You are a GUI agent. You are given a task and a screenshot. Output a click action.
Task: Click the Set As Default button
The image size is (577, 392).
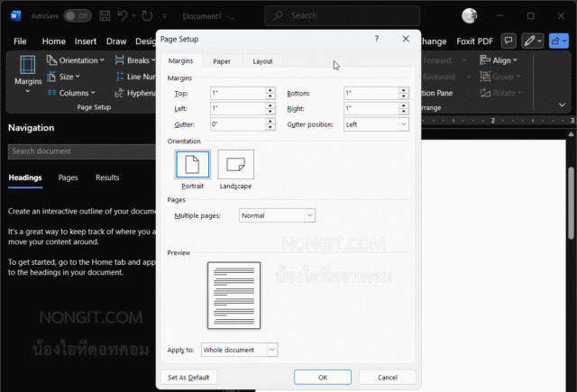(188, 378)
